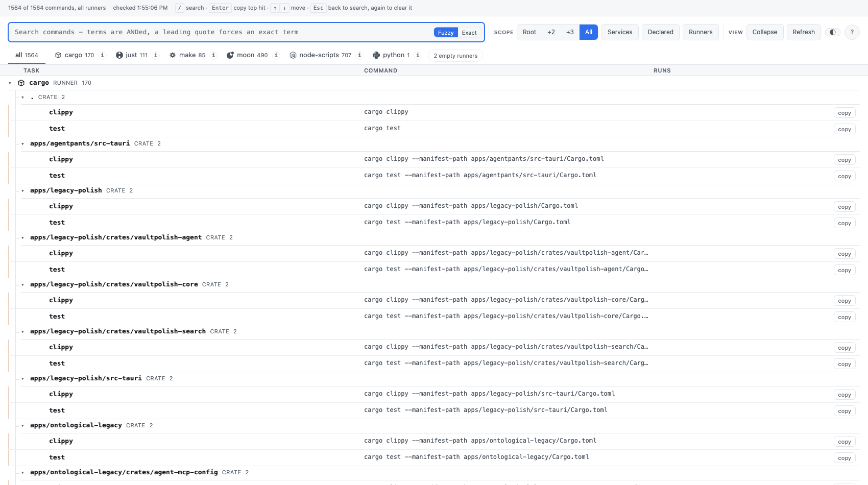868x485 pixels.
Task: Collapse vaultpolish-agent crate group
Action: pos(22,238)
